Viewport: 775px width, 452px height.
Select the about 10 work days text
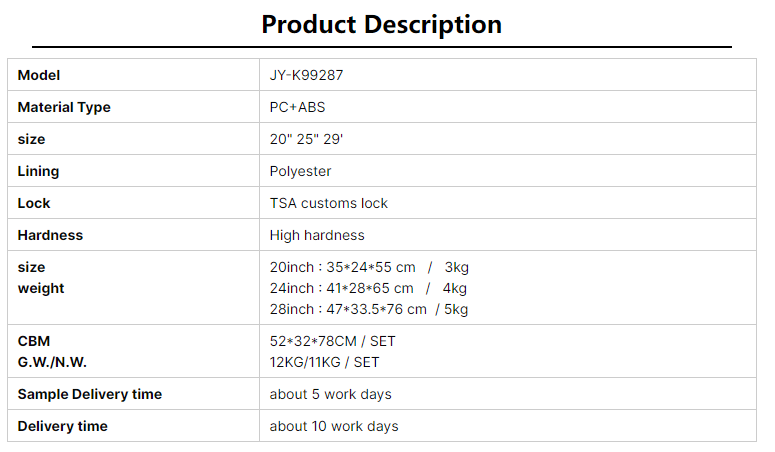pos(334,426)
